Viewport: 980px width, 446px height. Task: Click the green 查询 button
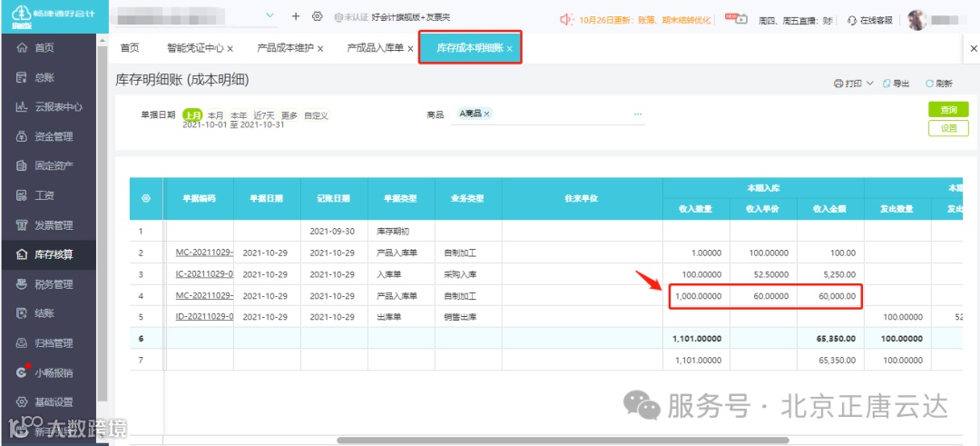coord(948,110)
